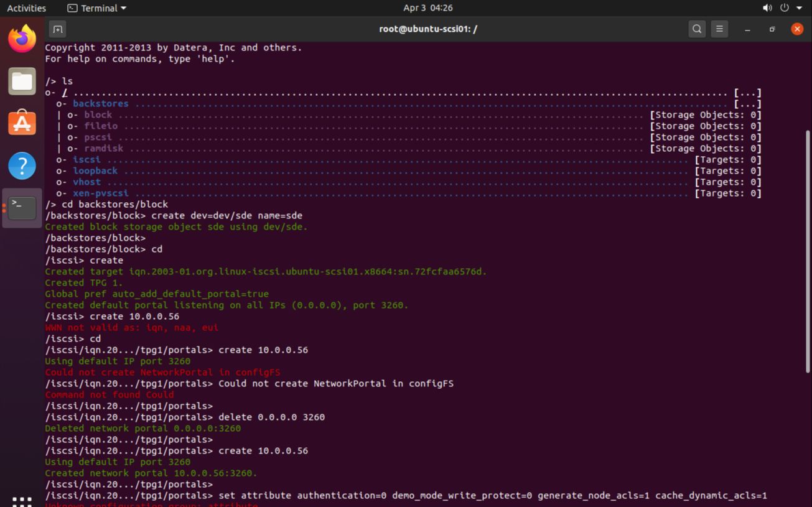Click '[Storage Objects: 0]' on fileio row
Image resolution: width=812 pixels, height=507 pixels.
[x=706, y=126]
